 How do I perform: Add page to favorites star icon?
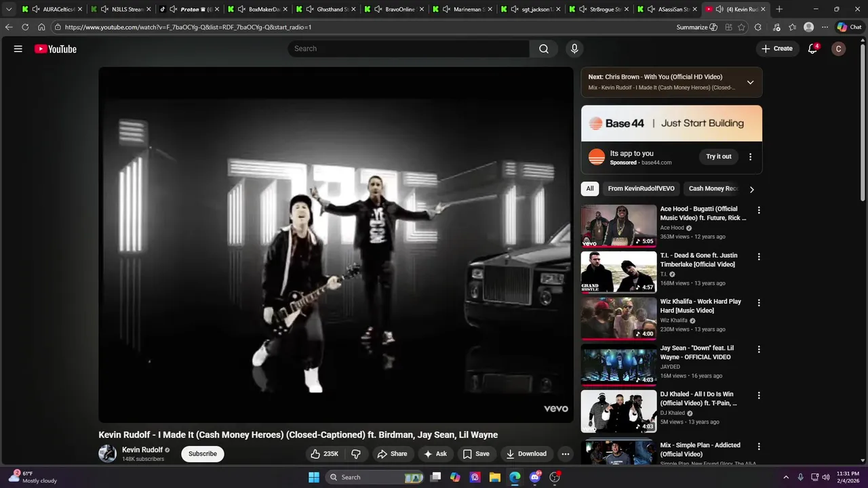pyautogui.click(x=741, y=27)
